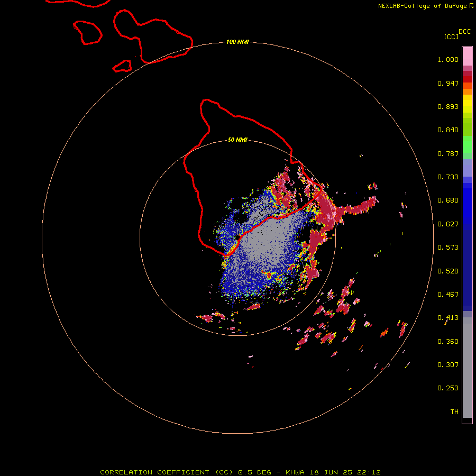Click the TH threshold label
Screen dimensions: 476x476
click(x=454, y=412)
